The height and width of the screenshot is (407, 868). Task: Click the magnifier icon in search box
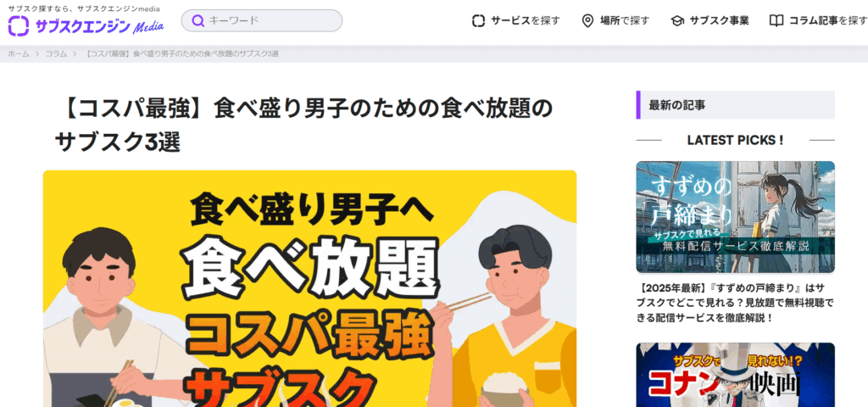(198, 20)
